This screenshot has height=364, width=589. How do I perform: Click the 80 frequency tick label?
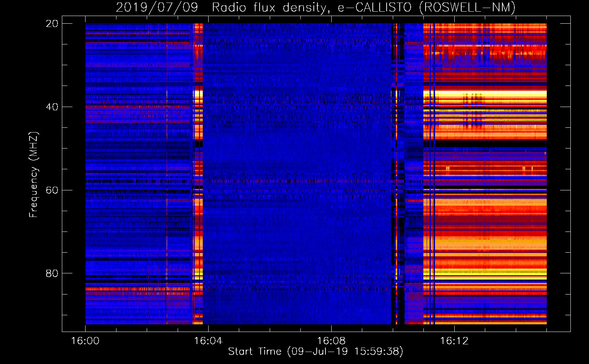click(52, 273)
